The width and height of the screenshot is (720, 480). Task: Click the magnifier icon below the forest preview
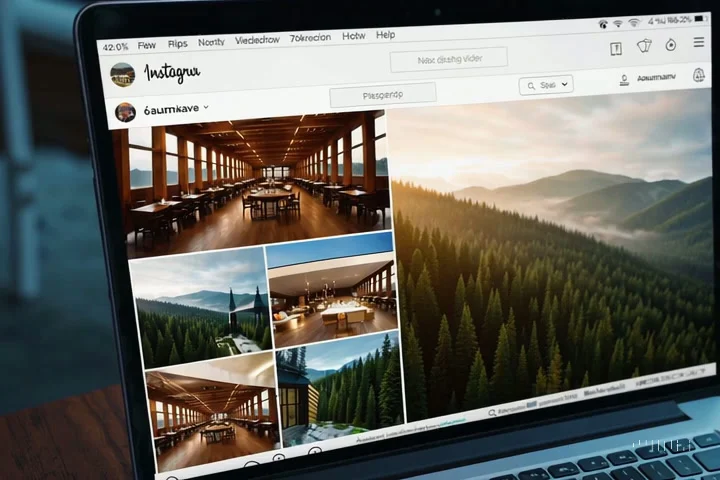(x=492, y=412)
